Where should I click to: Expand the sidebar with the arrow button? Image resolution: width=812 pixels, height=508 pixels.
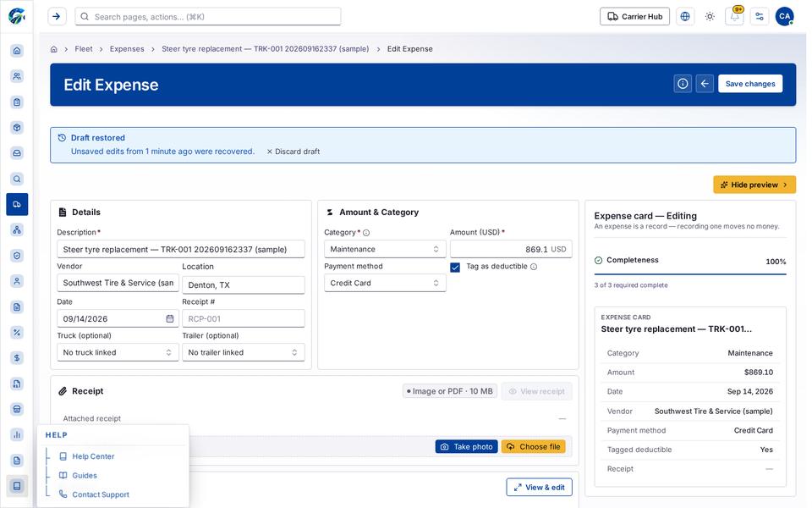57,17
